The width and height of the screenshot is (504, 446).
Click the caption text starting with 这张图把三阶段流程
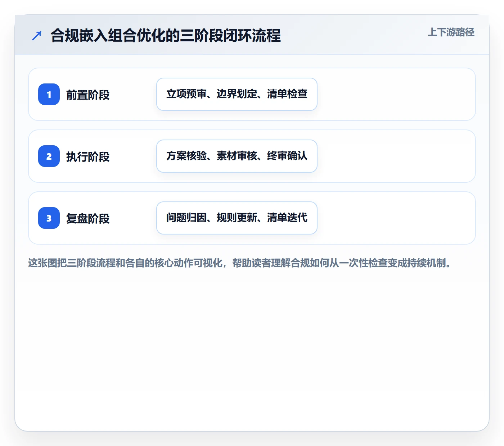(240, 263)
